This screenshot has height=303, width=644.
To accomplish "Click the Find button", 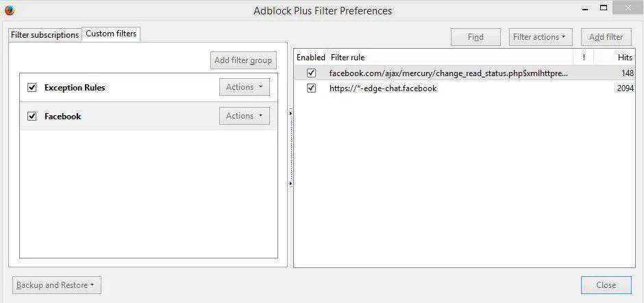I will pos(475,37).
